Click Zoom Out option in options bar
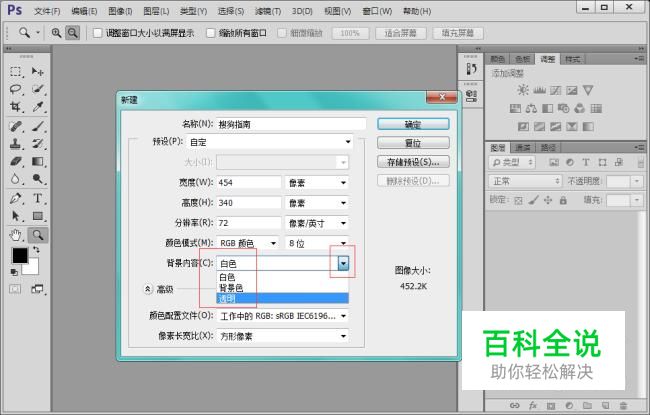This screenshot has height=415, width=650. point(73,33)
